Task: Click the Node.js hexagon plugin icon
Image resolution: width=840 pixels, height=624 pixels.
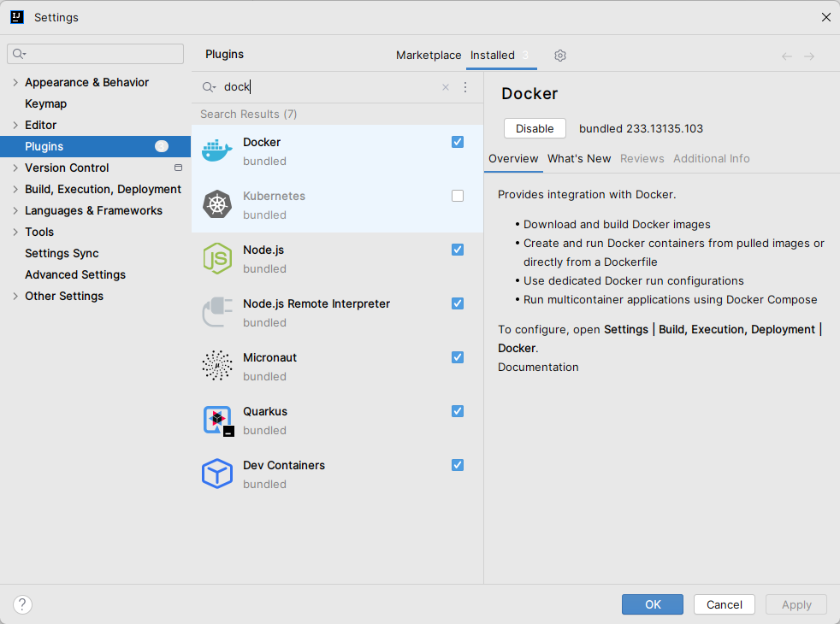Action: (217, 258)
